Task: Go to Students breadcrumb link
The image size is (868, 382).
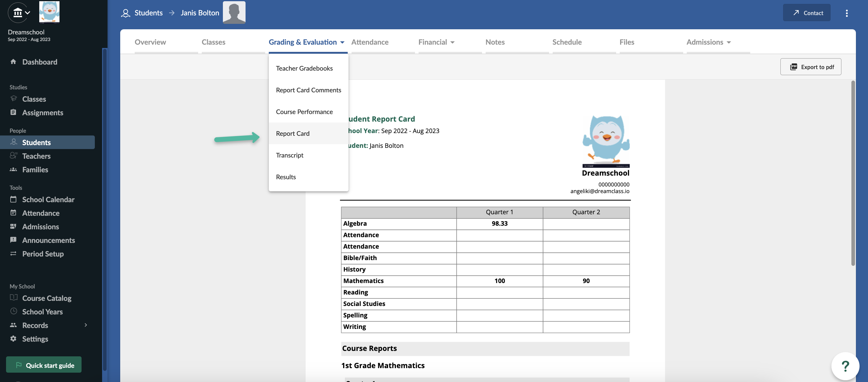Action: [149, 13]
